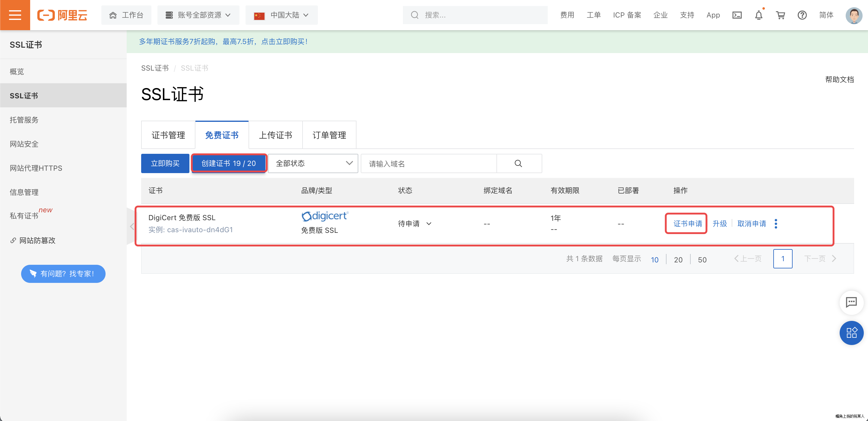This screenshot has height=421, width=868.
Task: Click the promotional banner purchase link
Action: coord(223,41)
